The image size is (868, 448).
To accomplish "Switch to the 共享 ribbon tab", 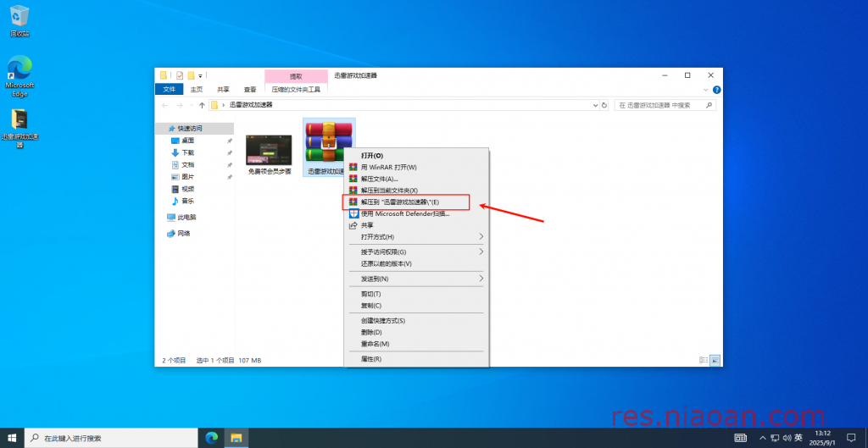I will pos(223,89).
